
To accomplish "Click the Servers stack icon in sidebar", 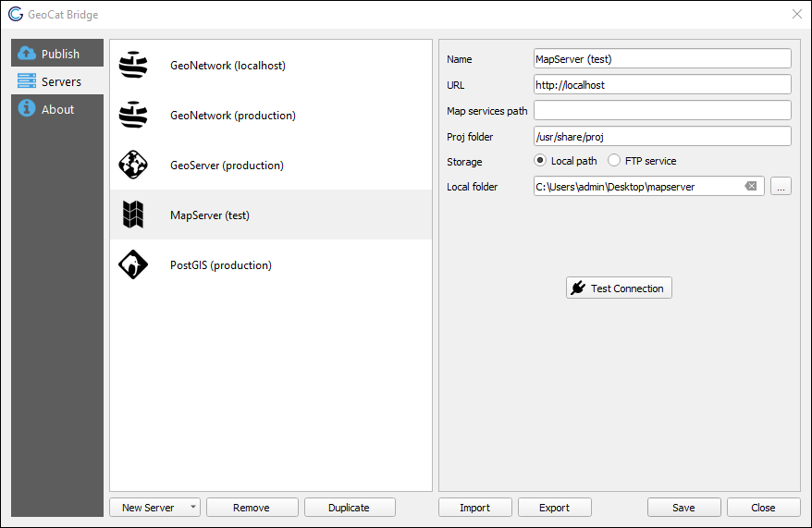I will coord(27,80).
